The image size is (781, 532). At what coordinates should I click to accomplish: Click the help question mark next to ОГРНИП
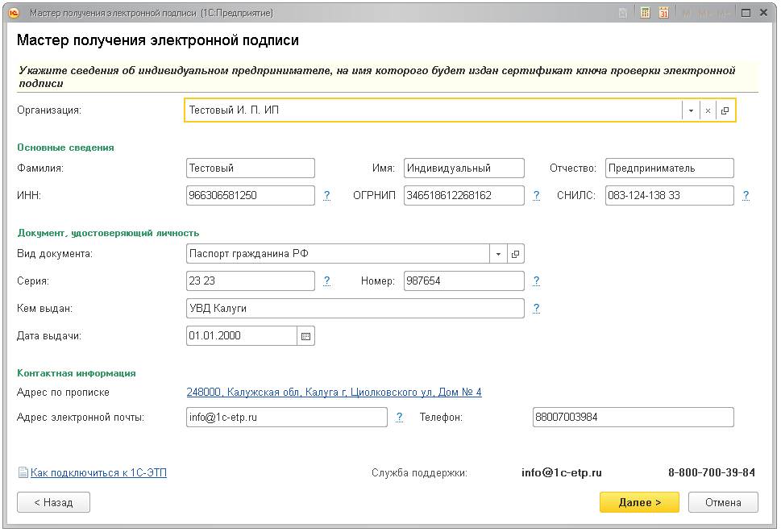tap(536, 195)
